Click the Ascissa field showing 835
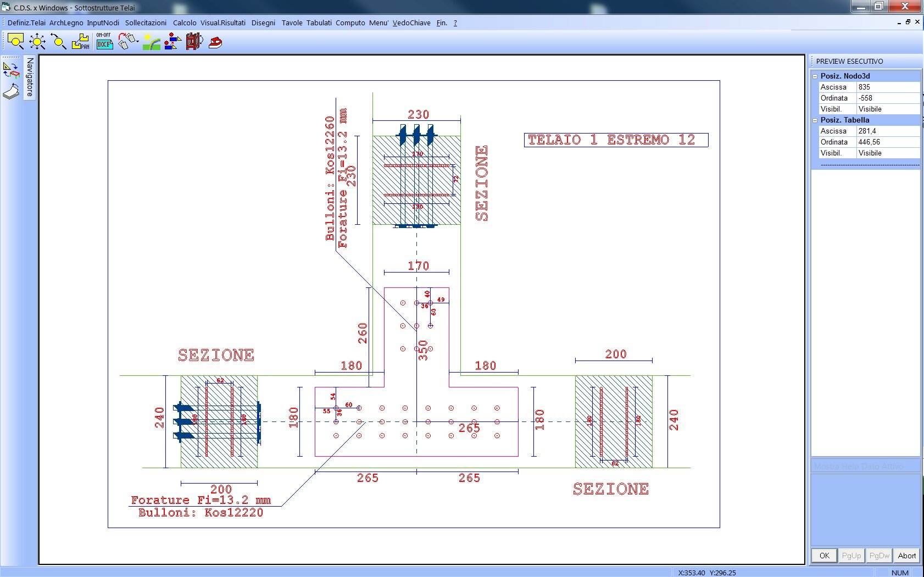 click(x=888, y=87)
